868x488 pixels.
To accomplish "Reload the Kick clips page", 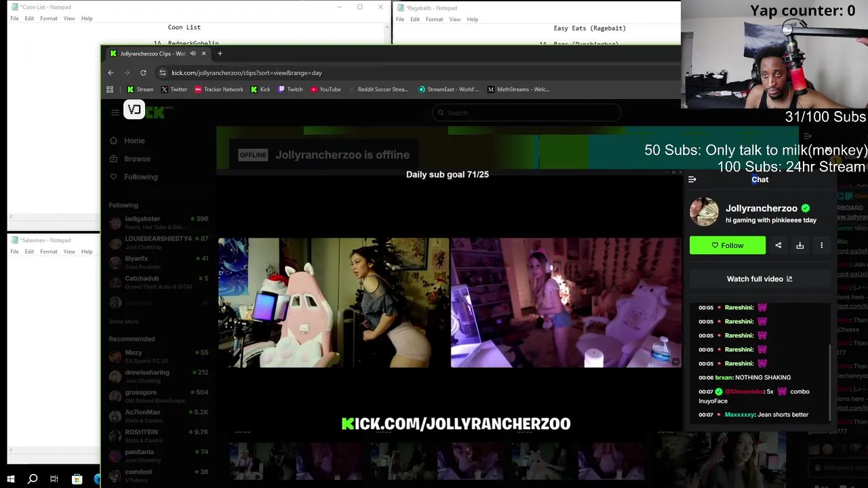I will tap(143, 73).
